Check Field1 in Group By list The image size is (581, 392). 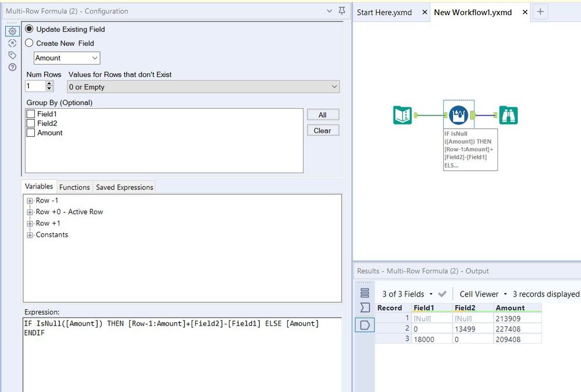point(31,114)
